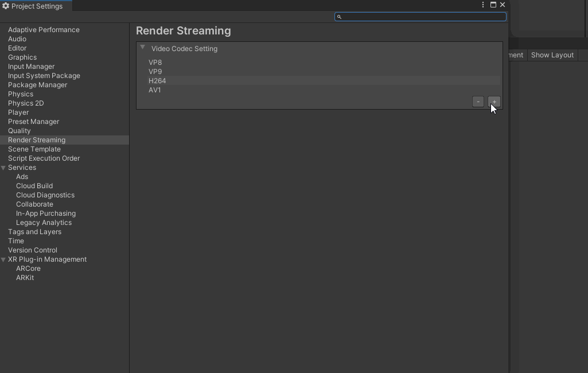The image size is (588, 373).
Task: Collapse the Video Codec Setting foldout
Action: coord(142,47)
